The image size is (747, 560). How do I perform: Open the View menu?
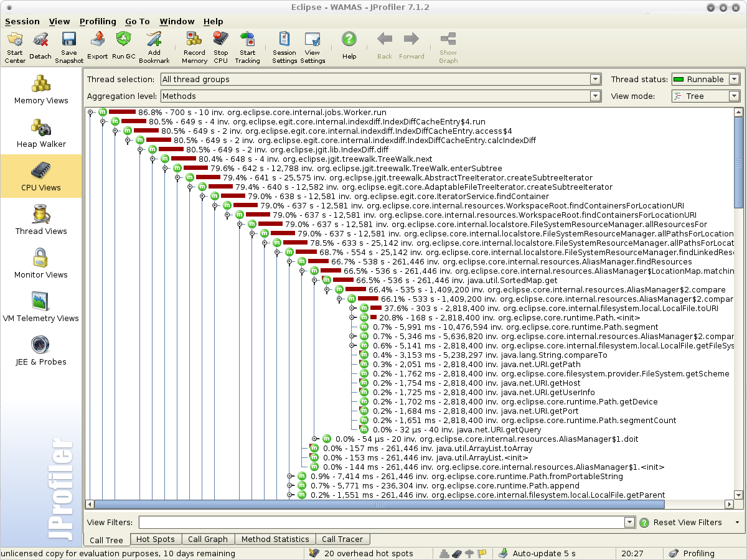click(x=60, y=21)
